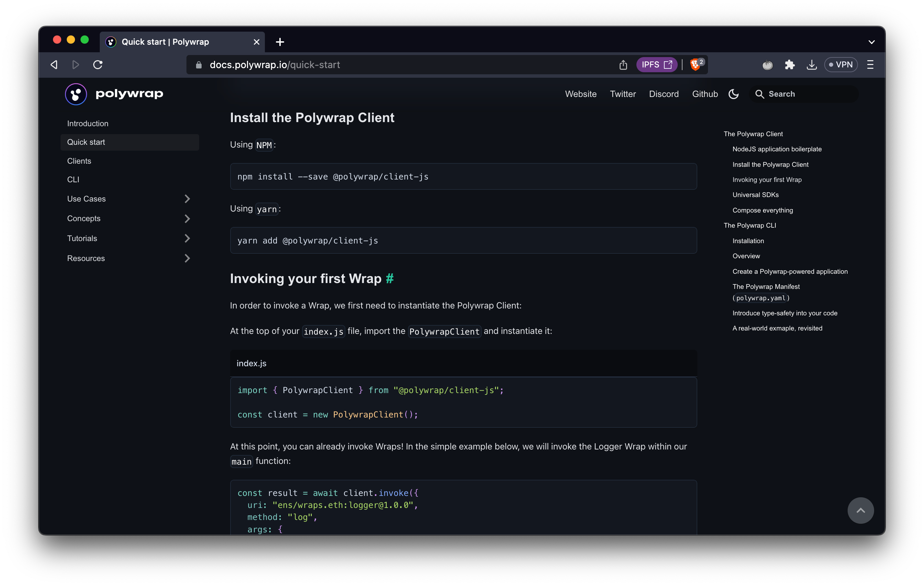Open Resources in the sidebar

[x=86, y=259]
